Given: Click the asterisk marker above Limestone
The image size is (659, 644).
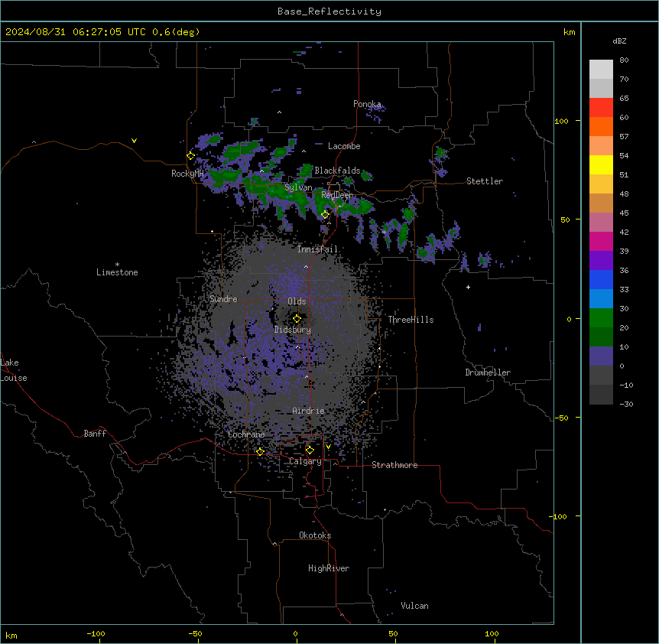Looking at the screenshot, I should (x=117, y=265).
